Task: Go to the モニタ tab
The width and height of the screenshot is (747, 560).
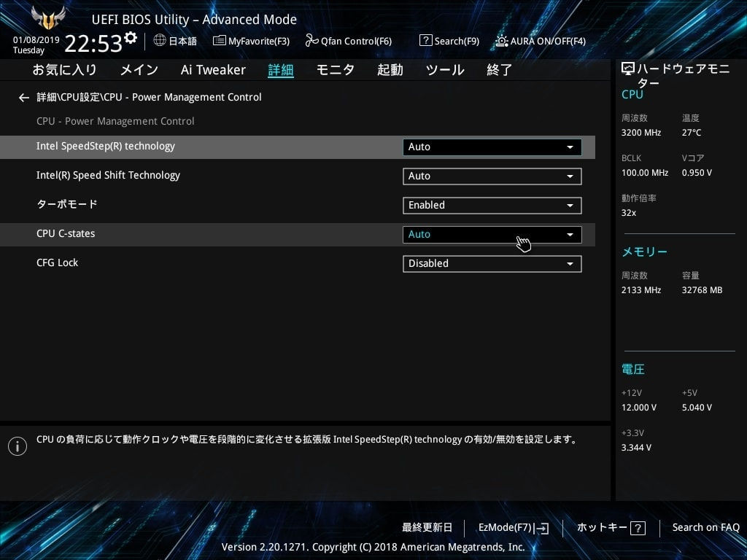Action: point(336,70)
